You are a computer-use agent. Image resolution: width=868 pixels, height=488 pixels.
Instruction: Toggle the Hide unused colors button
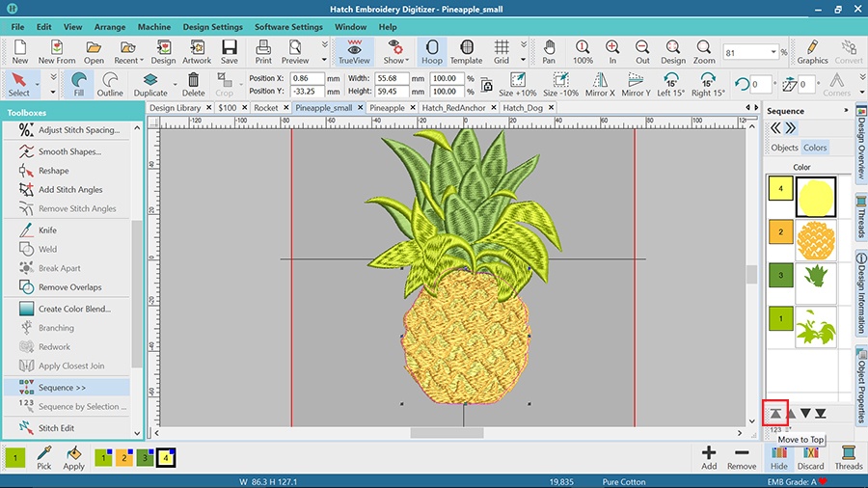(778, 456)
